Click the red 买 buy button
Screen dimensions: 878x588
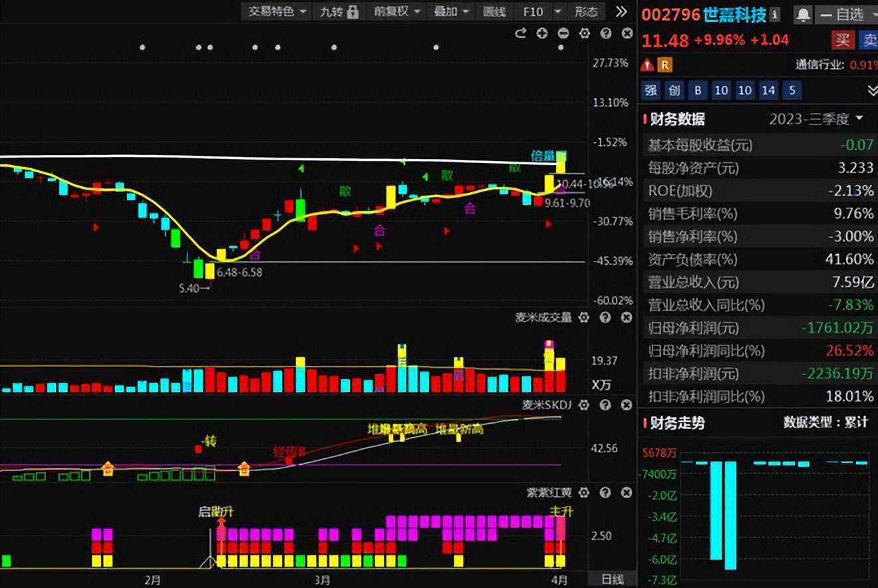click(843, 40)
